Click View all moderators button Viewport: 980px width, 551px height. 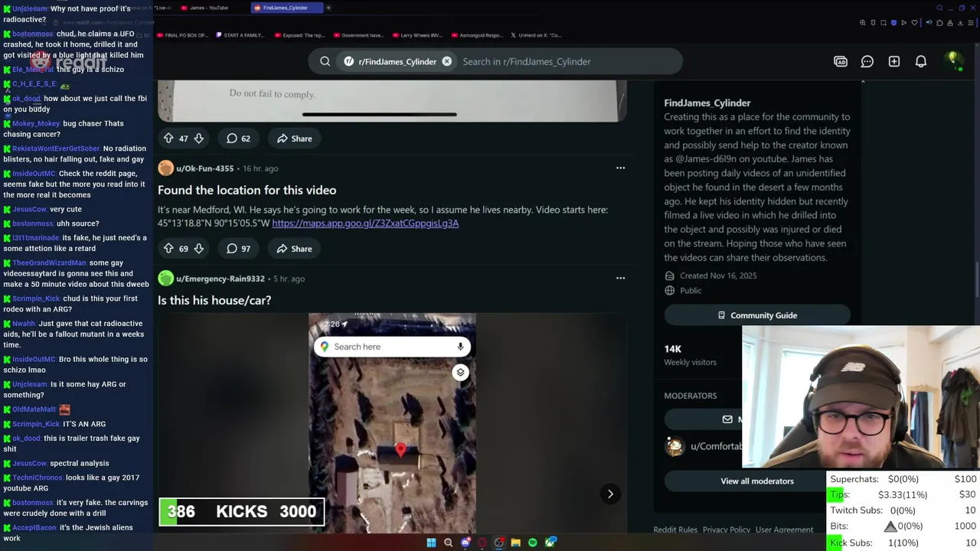click(x=757, y=481)
